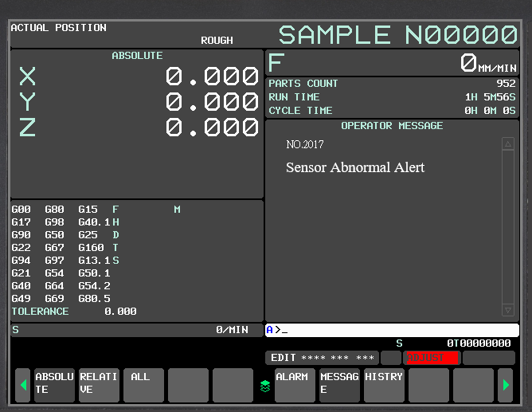Viewport: 532px width, 412px height.
Task: Open the ALARM softkey page
Action: pyautogui.click(x=295, y=384)
